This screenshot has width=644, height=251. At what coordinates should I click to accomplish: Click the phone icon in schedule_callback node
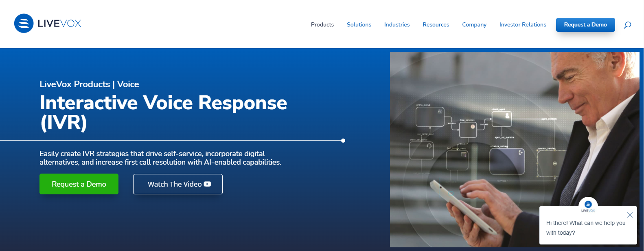pyautogui.click(x=520, y=153)
